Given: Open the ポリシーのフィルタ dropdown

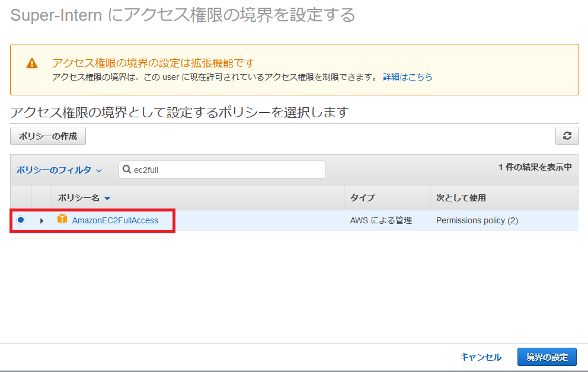Looking at the screenshot, I should (59, 170).
